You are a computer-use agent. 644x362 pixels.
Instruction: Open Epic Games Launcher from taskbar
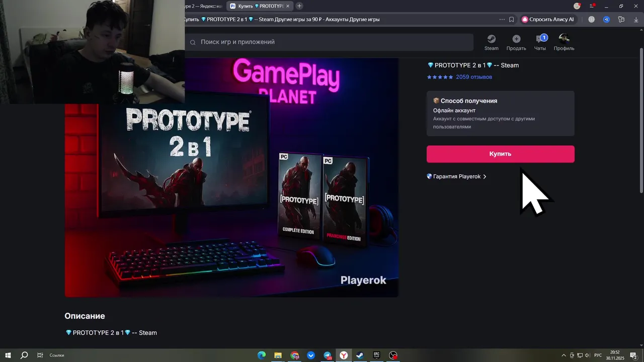click(376, 355)
